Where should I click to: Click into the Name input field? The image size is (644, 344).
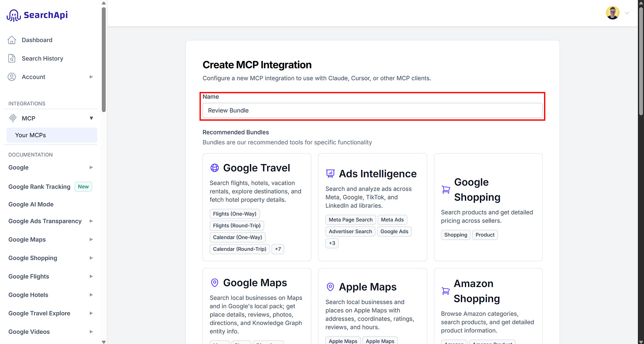click(x=372, y=111)
